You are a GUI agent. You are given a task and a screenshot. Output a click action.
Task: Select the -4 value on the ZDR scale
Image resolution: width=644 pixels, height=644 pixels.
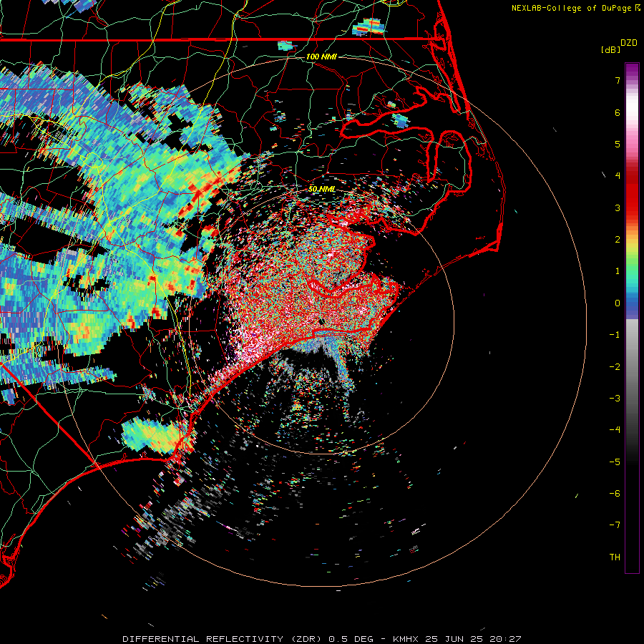[x=615, y=430]
